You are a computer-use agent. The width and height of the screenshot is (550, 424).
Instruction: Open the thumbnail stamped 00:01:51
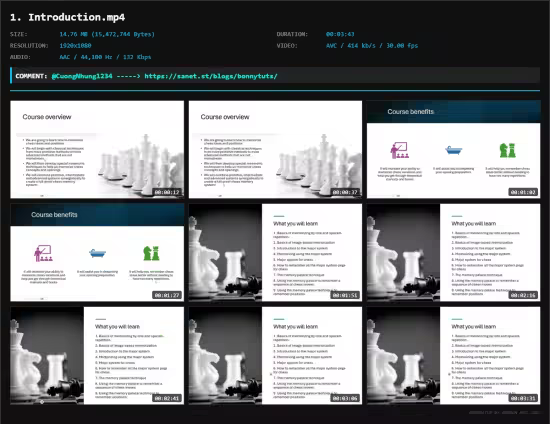(275, 253)
